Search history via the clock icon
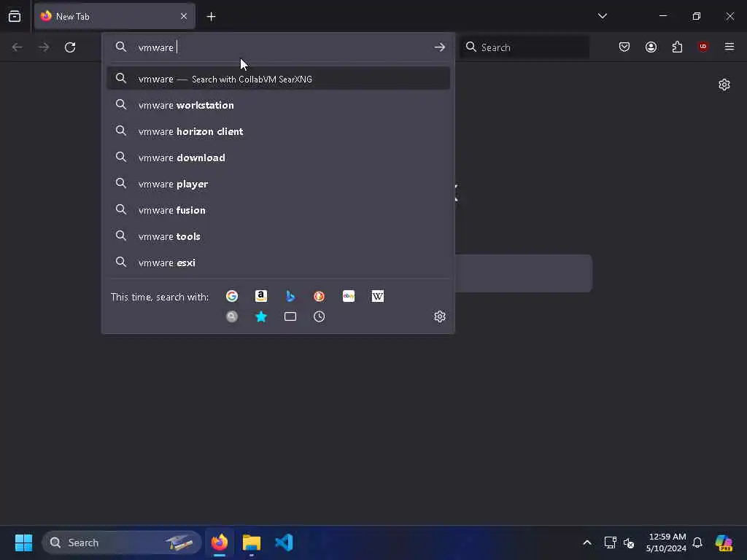Viewport: 747px width, 560px height. (x=320, y=316)
